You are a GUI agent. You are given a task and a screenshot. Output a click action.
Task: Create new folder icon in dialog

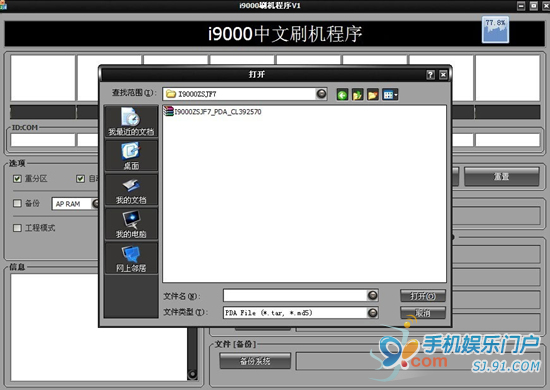pyautogui.click(x=373, y=95)
